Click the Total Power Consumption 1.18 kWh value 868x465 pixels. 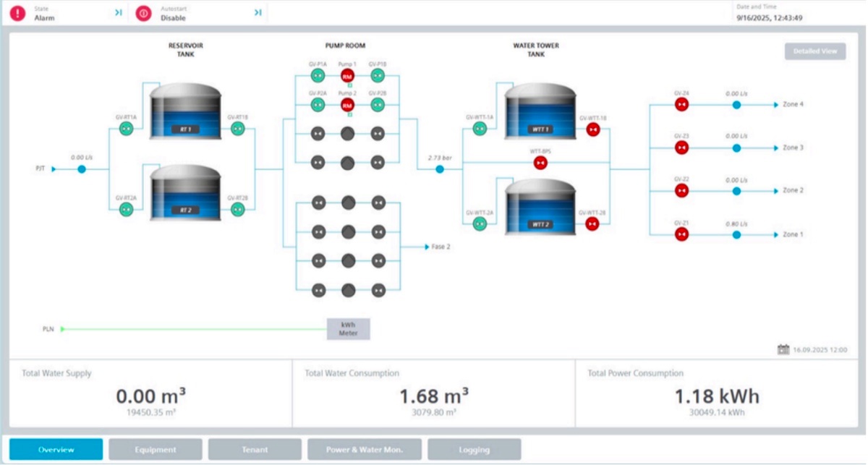pos(718,396)
